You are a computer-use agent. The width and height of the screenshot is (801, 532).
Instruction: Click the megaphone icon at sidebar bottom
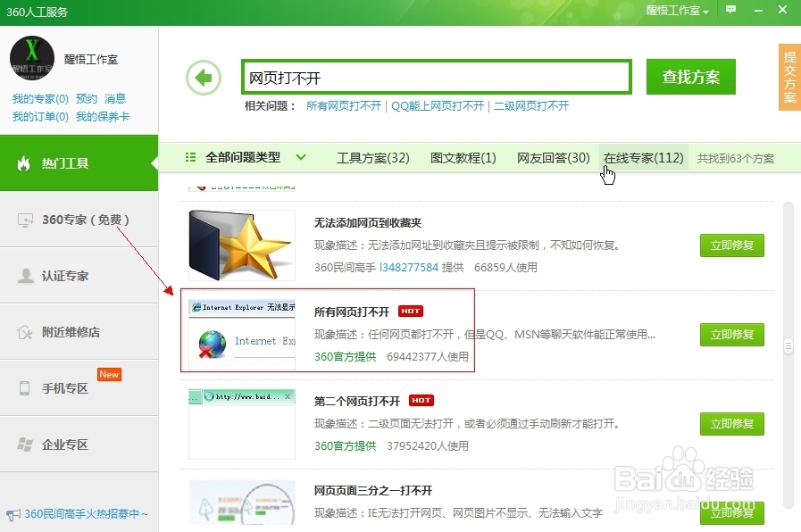point(13,514)
